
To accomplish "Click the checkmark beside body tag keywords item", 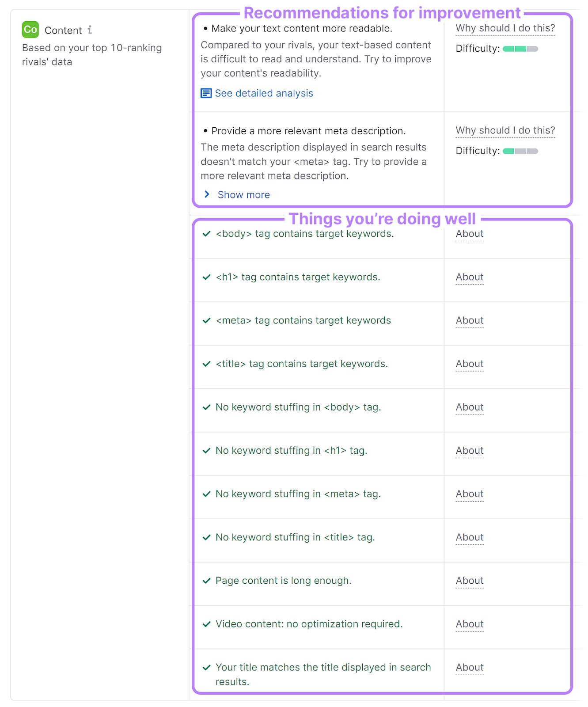I will [x=206, y=234].
